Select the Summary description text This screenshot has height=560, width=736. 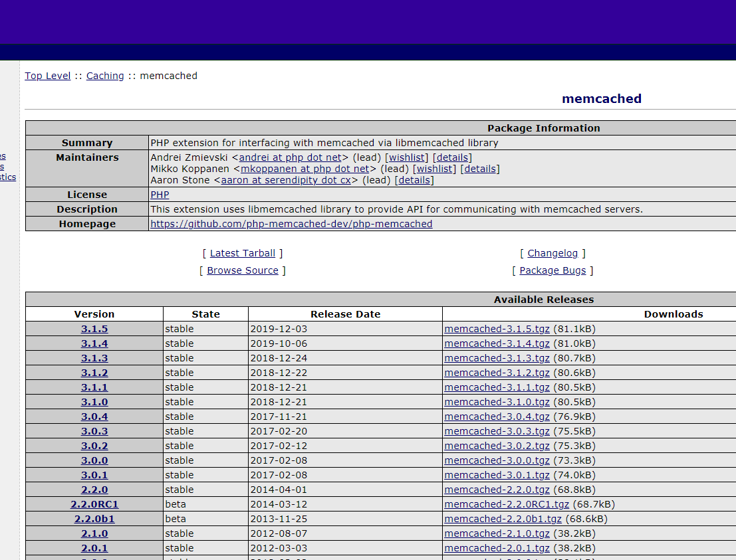pos(324,143)
